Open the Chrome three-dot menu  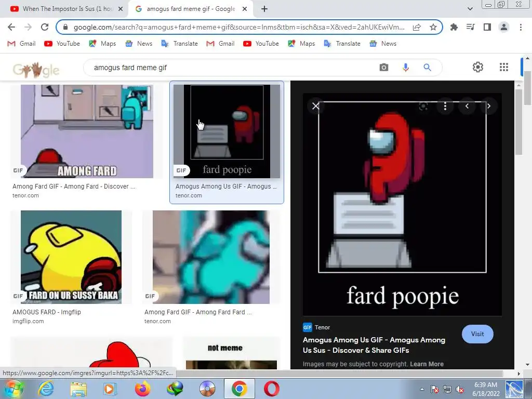click(521, 27)
